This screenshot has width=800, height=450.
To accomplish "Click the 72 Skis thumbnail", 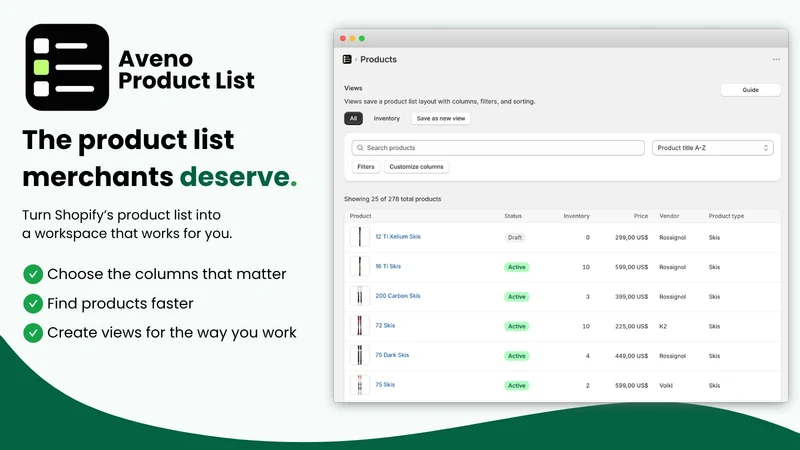I will pyautogui.click(x=360, y=326).
